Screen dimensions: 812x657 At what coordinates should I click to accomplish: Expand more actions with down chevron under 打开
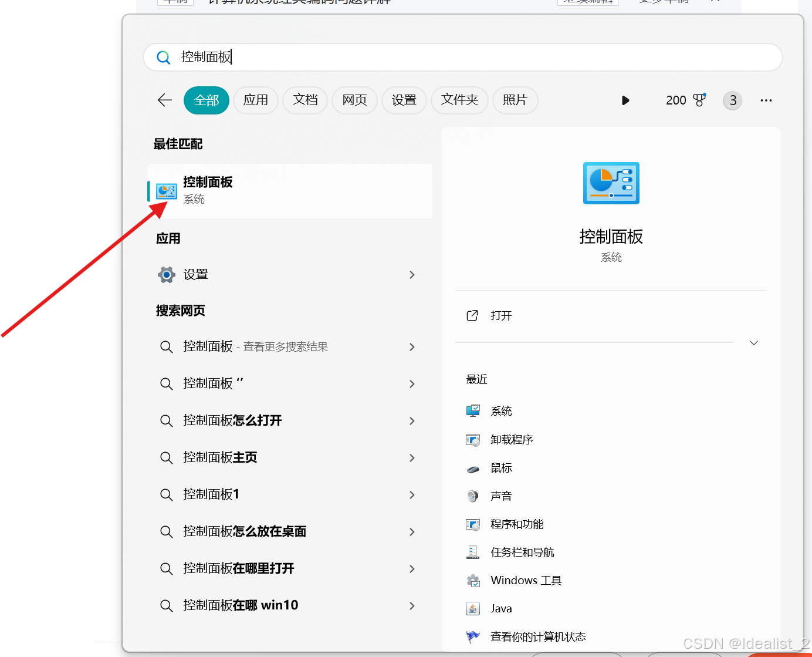click(x=754, y=343)
